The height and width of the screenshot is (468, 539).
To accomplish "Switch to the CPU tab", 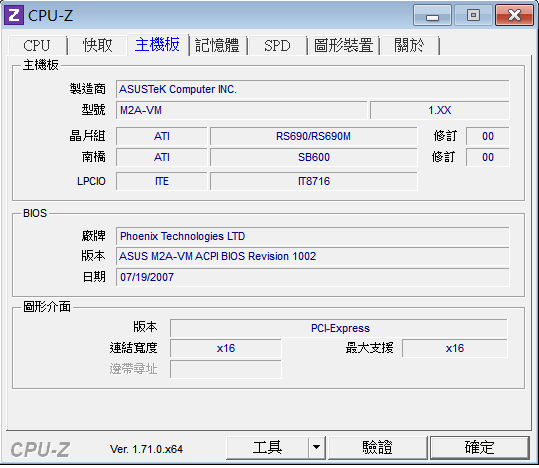I will (37, 45).
